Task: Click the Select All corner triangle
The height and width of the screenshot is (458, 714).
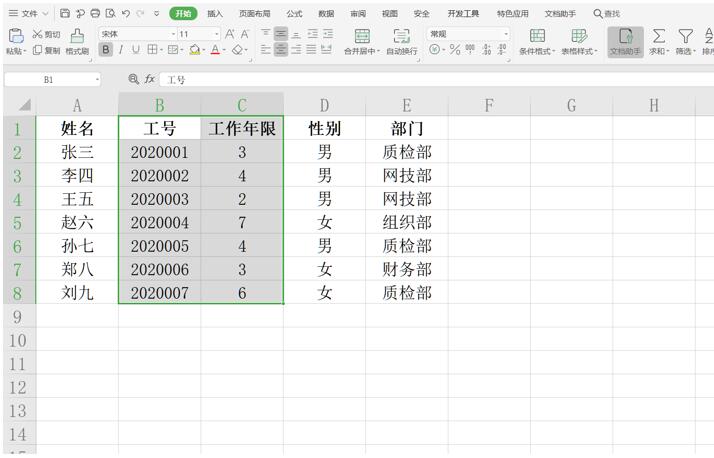Action: tap(25, 105)
